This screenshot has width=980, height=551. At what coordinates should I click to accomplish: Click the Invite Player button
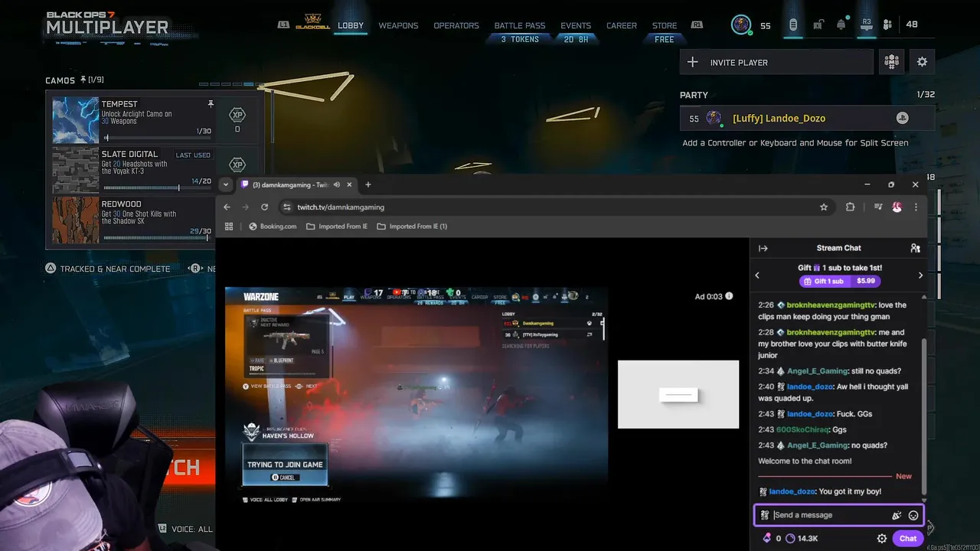coord(776,63)
